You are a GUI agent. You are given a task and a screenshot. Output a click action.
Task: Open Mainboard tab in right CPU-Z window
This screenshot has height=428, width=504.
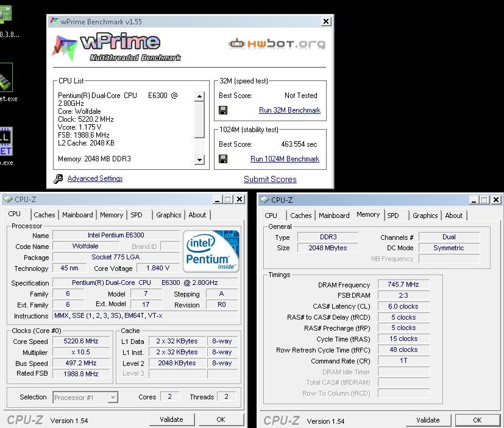[334, 216]
